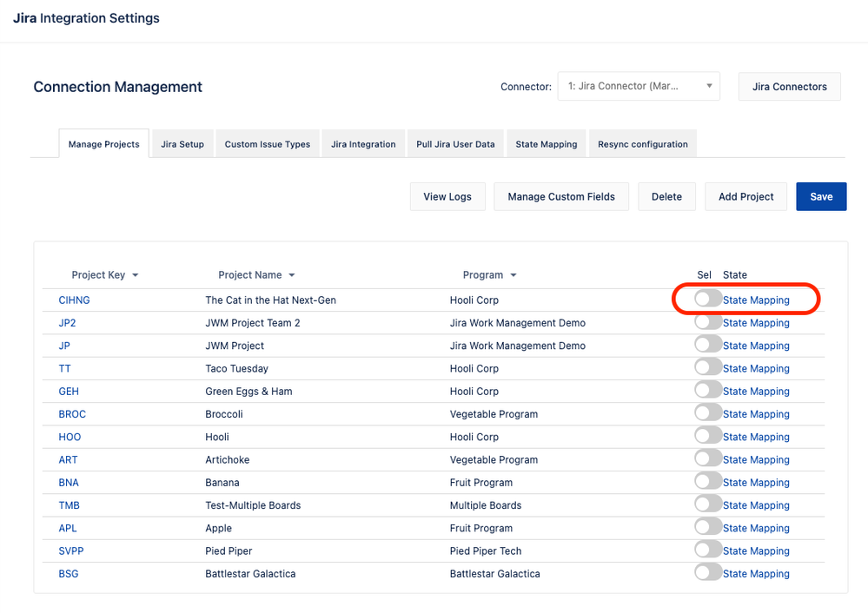Screen dimensions: 868x613
Task: Open the JP2 project key link
Action: [x=67, y=322]
